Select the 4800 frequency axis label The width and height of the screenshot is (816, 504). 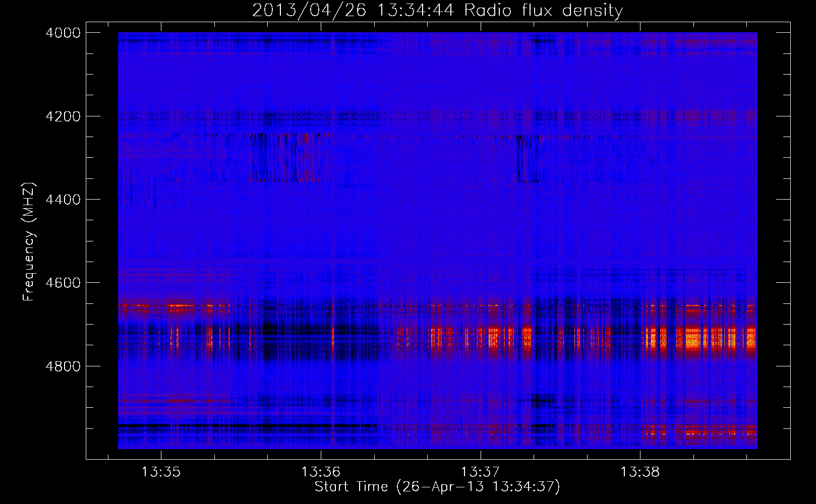click(63, 366)
